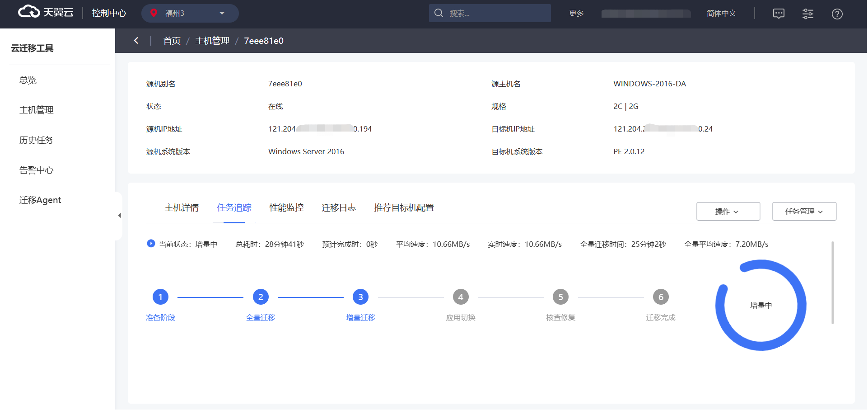Click step 2 circle 全量迁移
The width and height of the screenshot is (868, 410).
[x=261, y=297]
